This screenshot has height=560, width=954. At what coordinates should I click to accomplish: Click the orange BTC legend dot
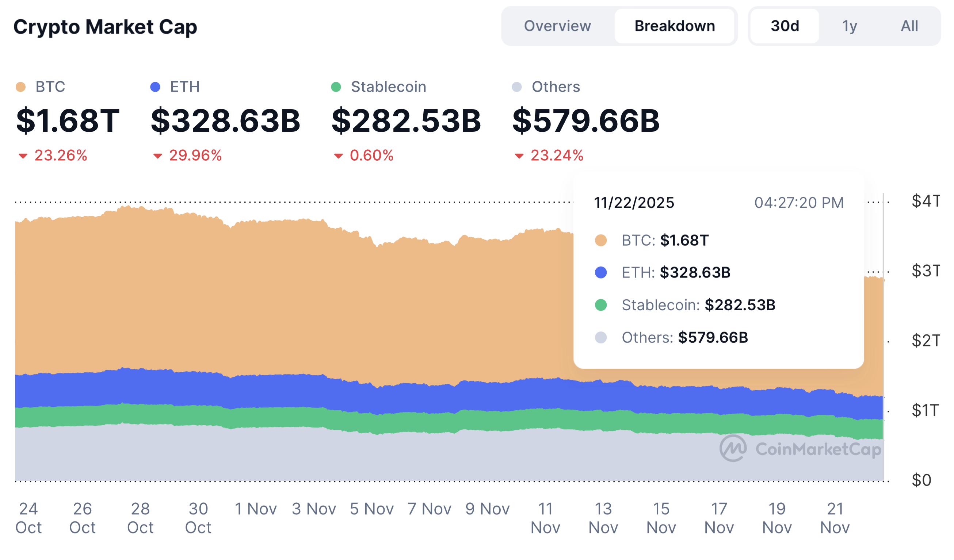[21, 87]
